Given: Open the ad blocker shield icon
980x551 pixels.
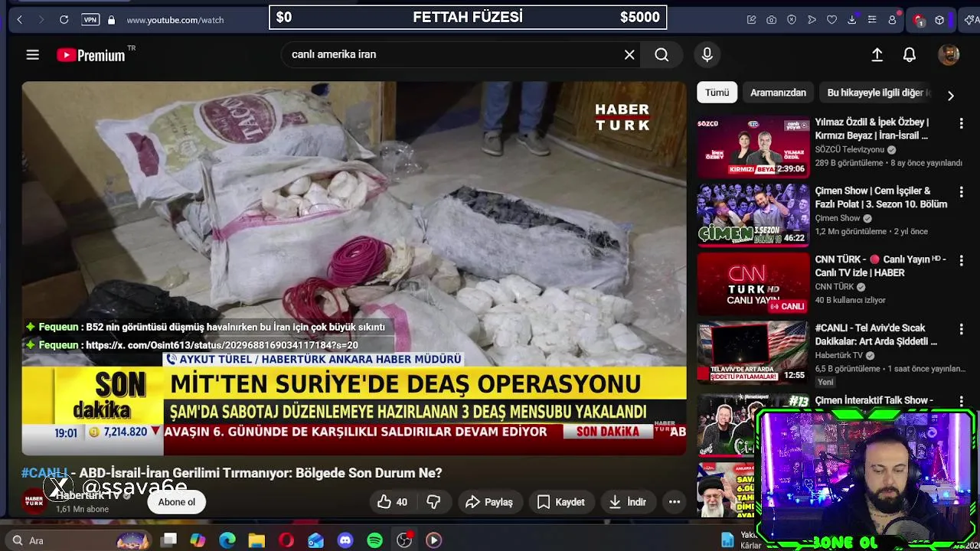Looking at the screenshot, I should click(792, 20).
